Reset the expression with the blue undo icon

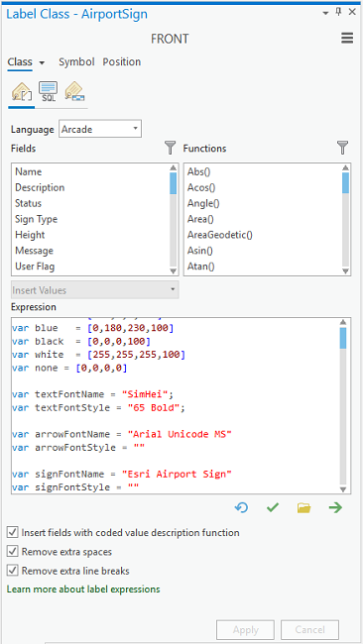(x=241, y=508)
